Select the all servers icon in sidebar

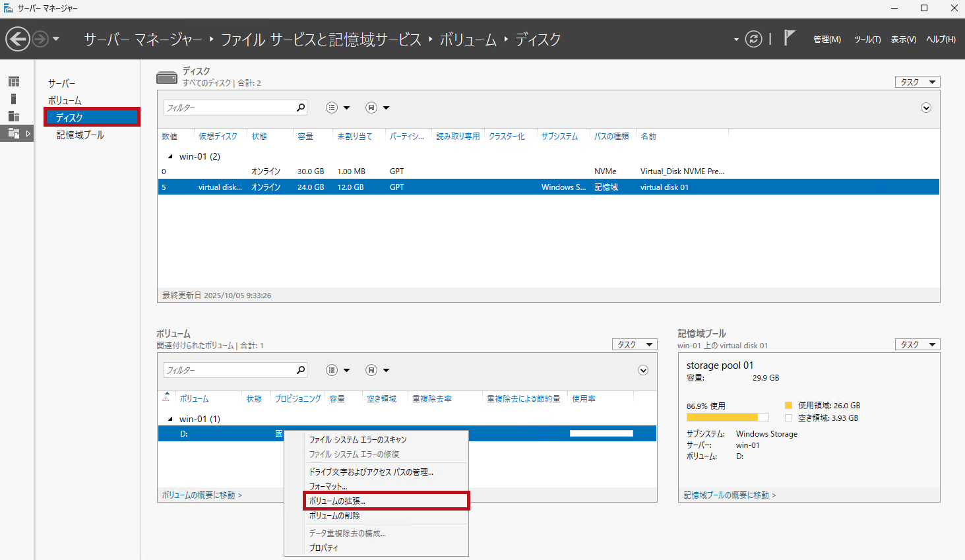point(14,116)
